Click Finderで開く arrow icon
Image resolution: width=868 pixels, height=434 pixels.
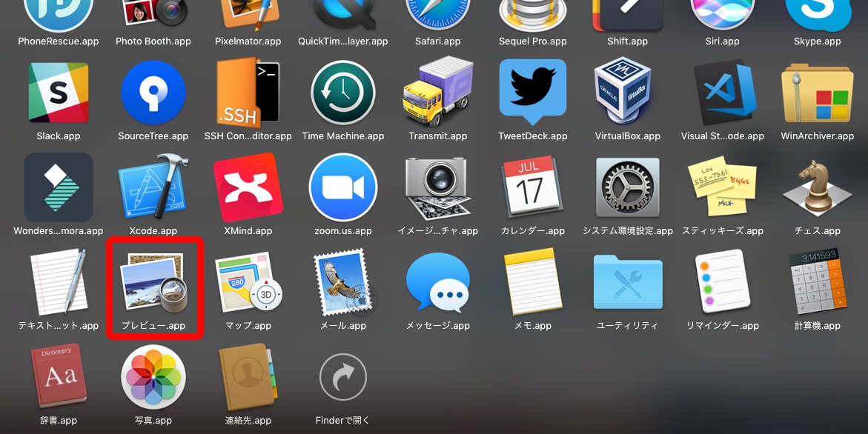pos(342,377)
